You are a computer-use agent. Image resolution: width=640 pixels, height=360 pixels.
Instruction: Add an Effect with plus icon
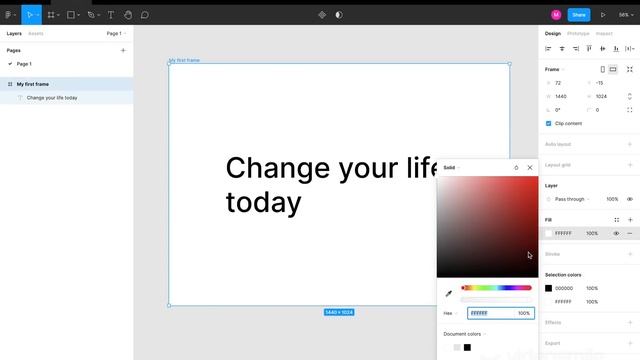pos(630,322)
